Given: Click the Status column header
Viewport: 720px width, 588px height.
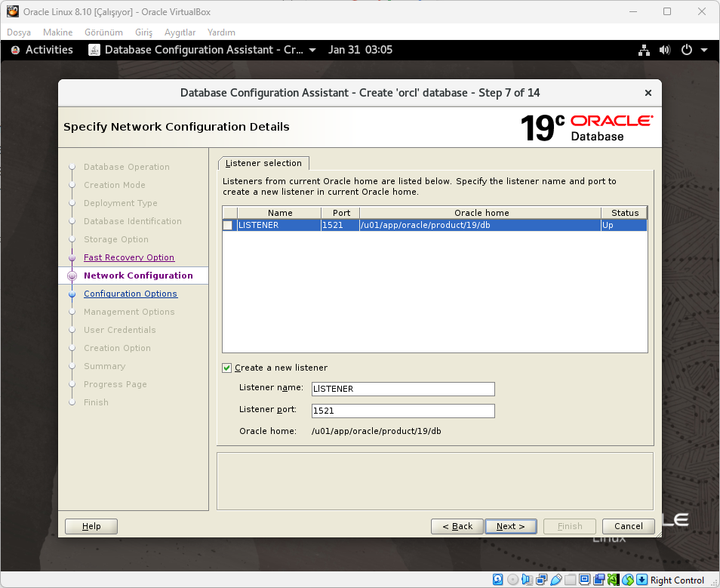Looking at the screenshot, I should [x=624, y=213].
